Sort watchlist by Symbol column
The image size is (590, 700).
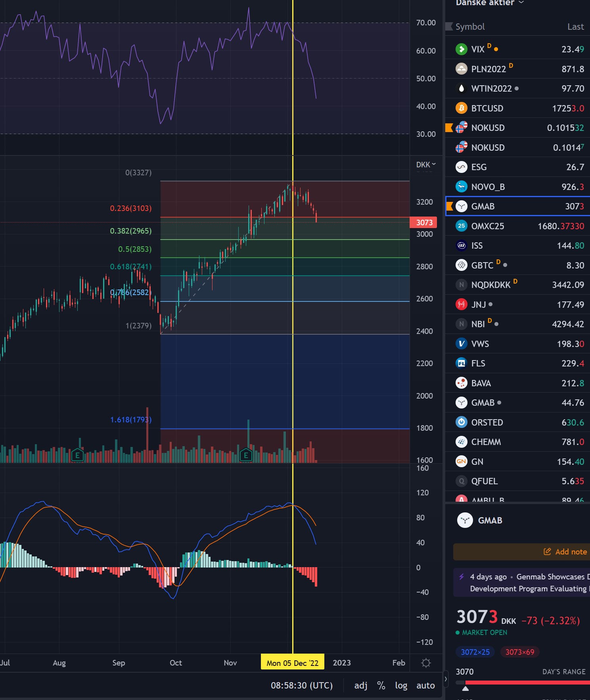470,27
